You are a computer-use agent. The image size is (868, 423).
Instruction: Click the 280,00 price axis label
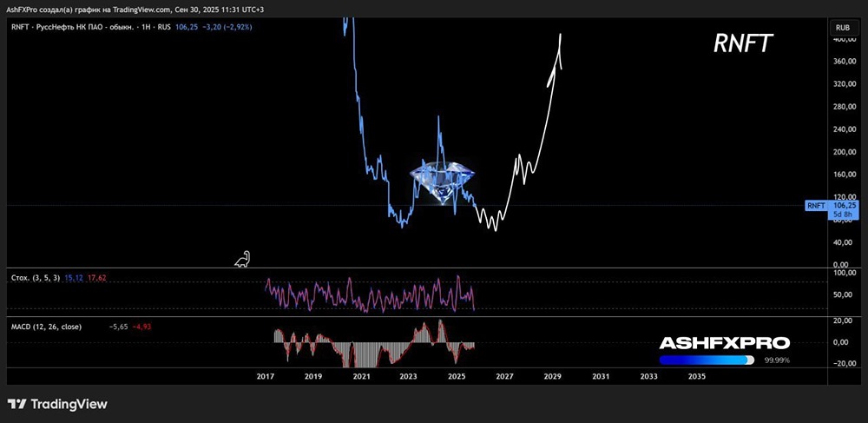(845, 107)
